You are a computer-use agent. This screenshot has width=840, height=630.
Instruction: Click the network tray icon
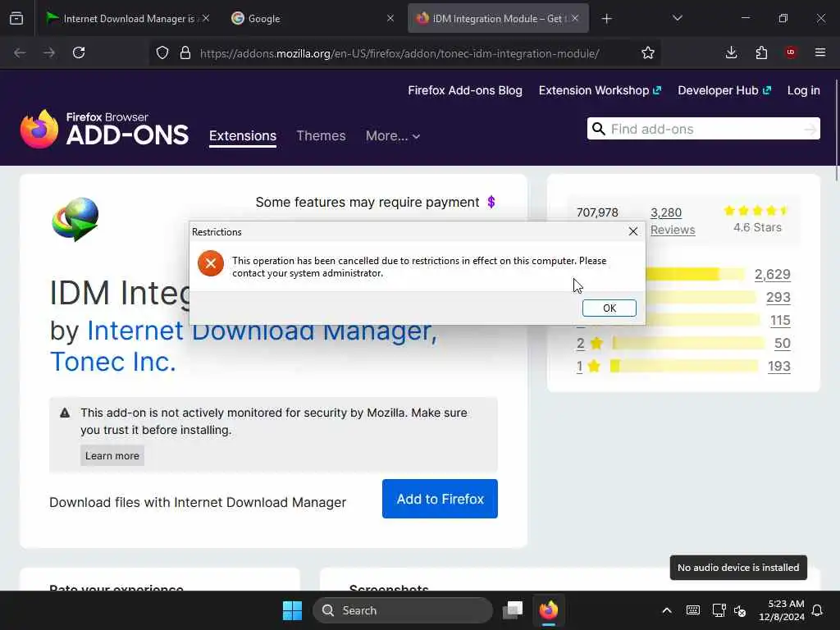pyautogui.click(x=719, y=610)
